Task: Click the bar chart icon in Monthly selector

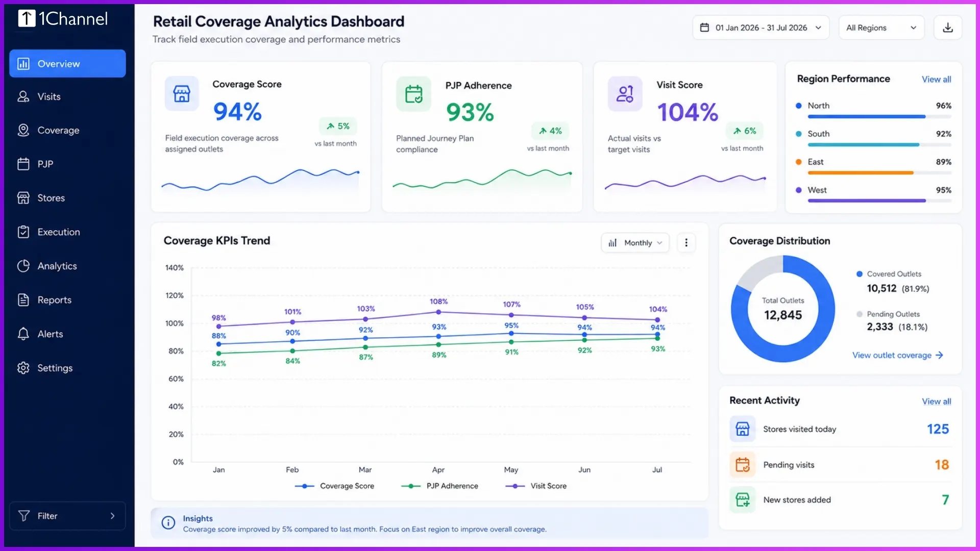Action: [x=612, y=243]
